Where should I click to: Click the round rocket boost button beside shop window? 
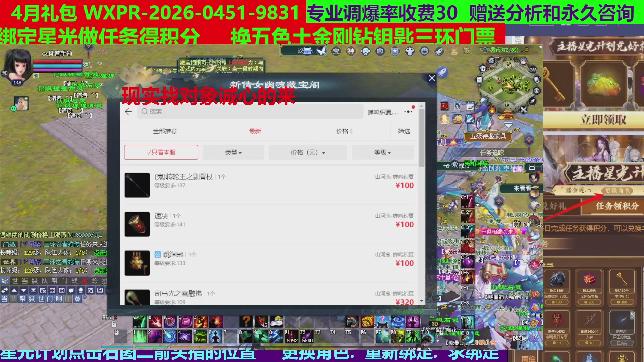(442, 72)
